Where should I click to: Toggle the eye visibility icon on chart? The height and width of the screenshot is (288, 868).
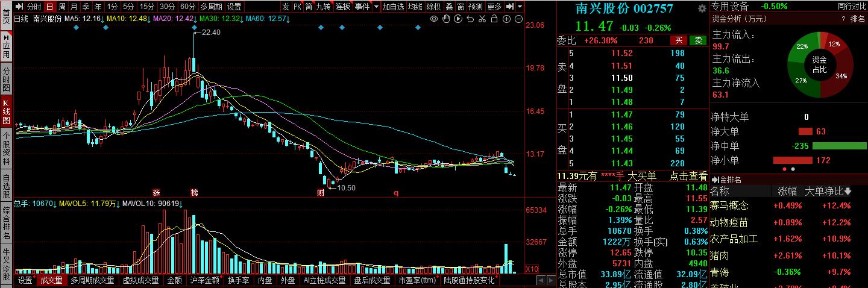pyautogui.click(x=434, y=19)
